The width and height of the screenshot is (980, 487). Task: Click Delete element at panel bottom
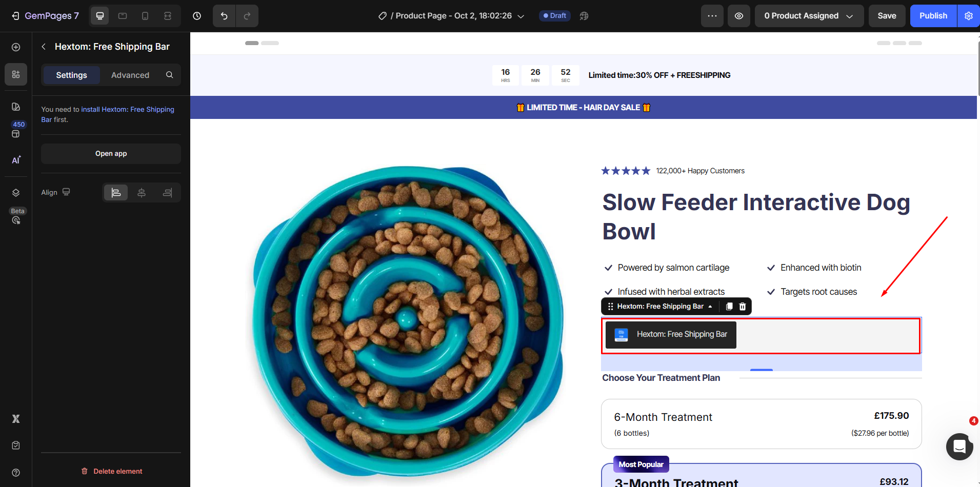pyautogui.click(x=111, y=471)
